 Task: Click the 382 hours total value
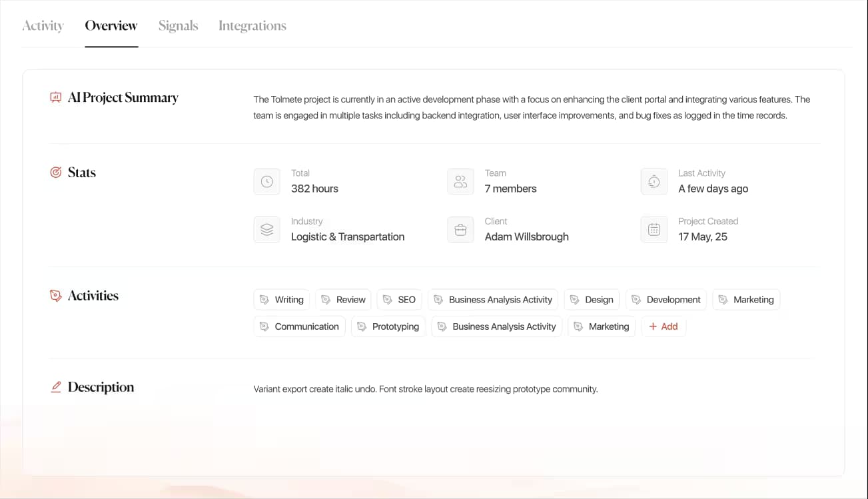click(x=314, y=189)
